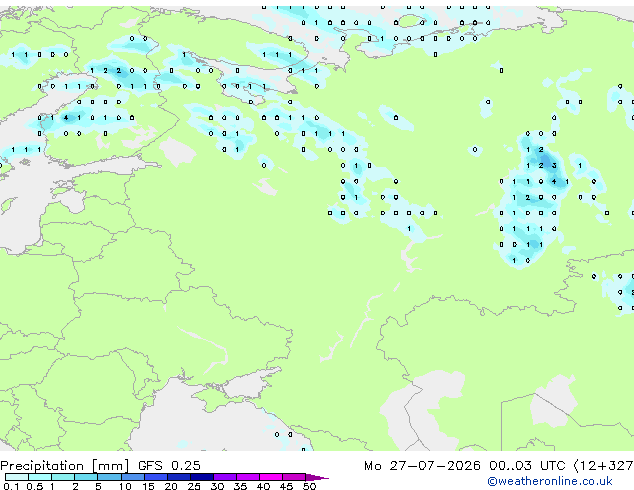Click the 'Precipitation [mm]' title text
The height and width of the screenshot is (490, 634).
click(x=65, y=466)
